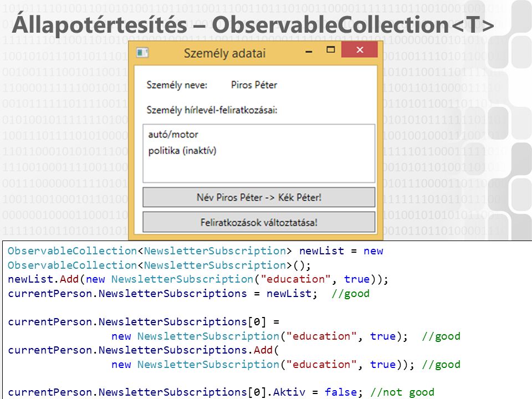Click the 'Feliratkozások változtatása!' button
Image resolution: width=532 pixels, height=399 pixels.
click(259, 222)
